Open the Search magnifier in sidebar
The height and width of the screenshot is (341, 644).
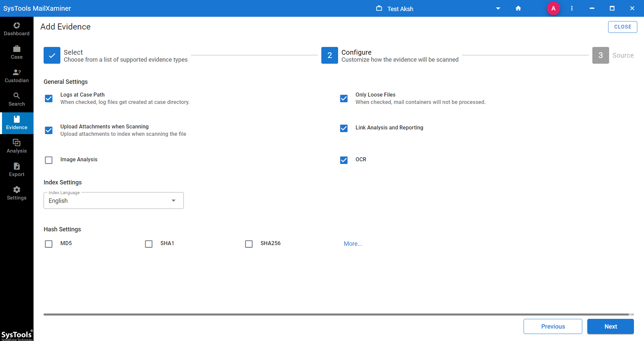coord(16,96)
